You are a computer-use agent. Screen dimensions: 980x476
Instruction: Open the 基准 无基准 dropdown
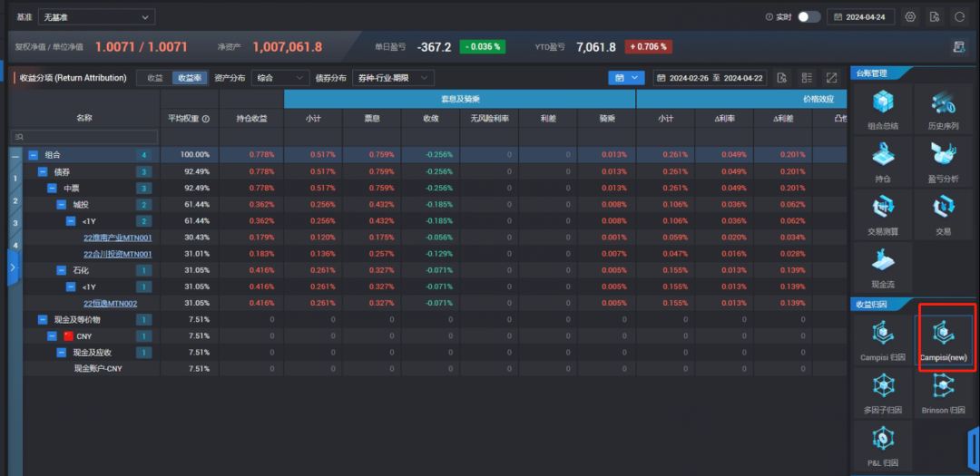[96, 17]
